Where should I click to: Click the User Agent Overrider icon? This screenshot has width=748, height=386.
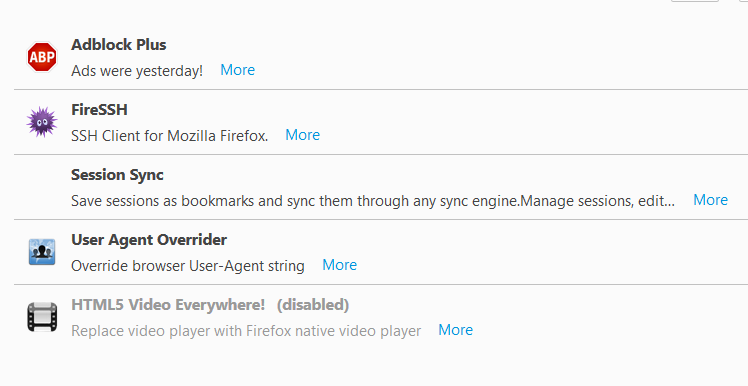[x=42, y=252]
